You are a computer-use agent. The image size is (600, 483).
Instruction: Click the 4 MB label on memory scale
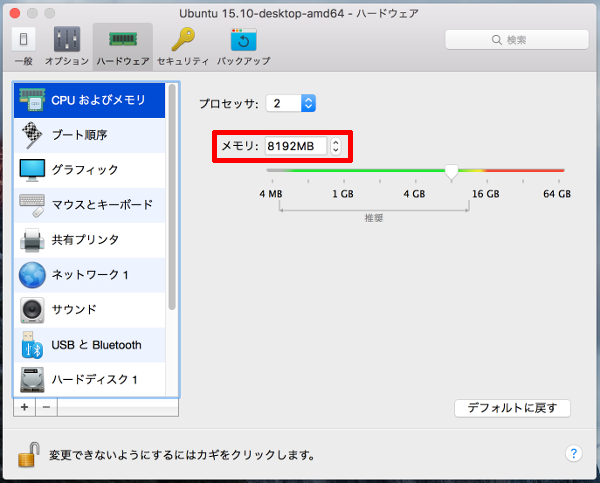[x=271, y=194]
